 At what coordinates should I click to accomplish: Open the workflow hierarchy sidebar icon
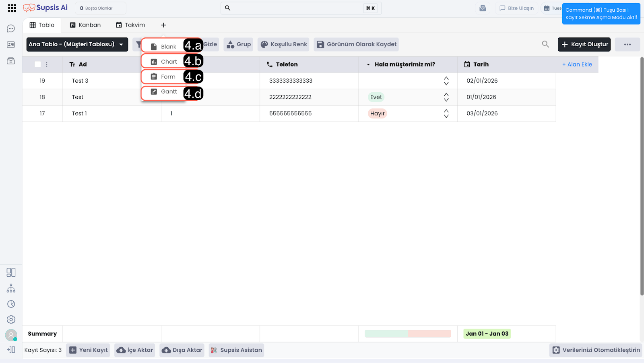[x=11, y=288]
